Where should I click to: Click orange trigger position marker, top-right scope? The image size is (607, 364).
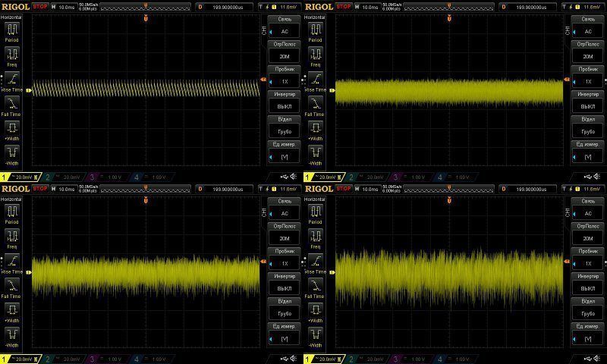click(449, 17)
